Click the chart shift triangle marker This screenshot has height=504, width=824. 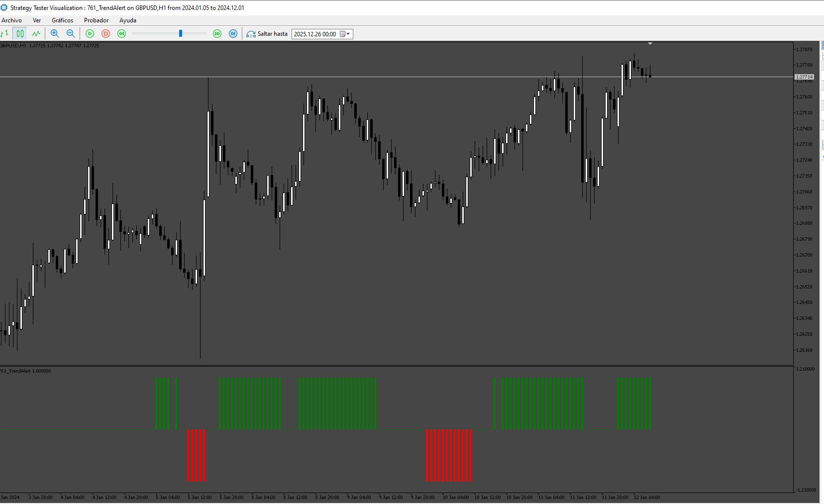click(x=650, y=44)
